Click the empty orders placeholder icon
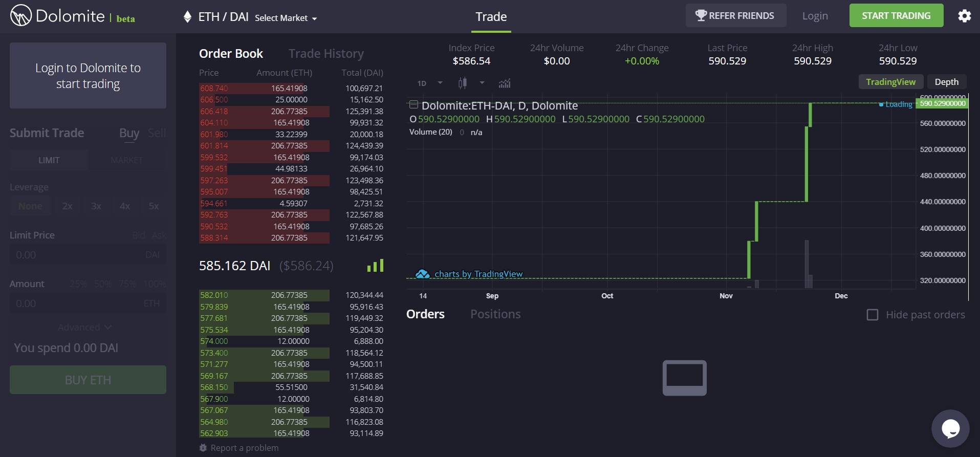This screenshot has height=457, width=980. click(x=685, y=378)
